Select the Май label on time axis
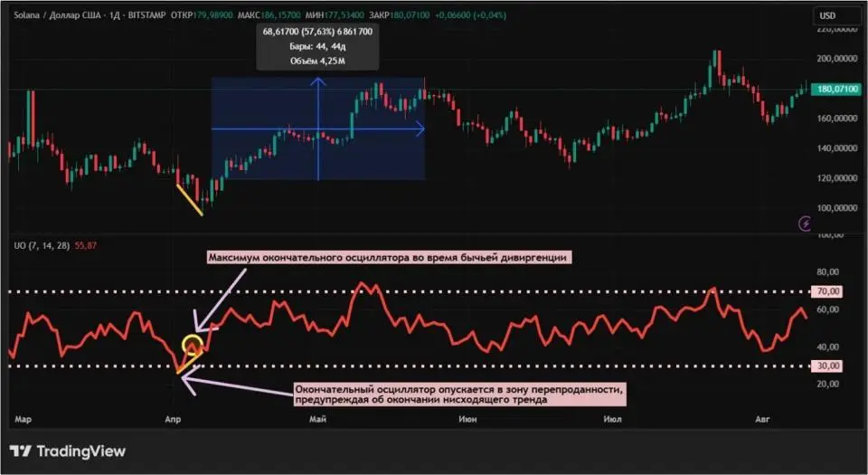Screen dimensions: 868x475 317,420
